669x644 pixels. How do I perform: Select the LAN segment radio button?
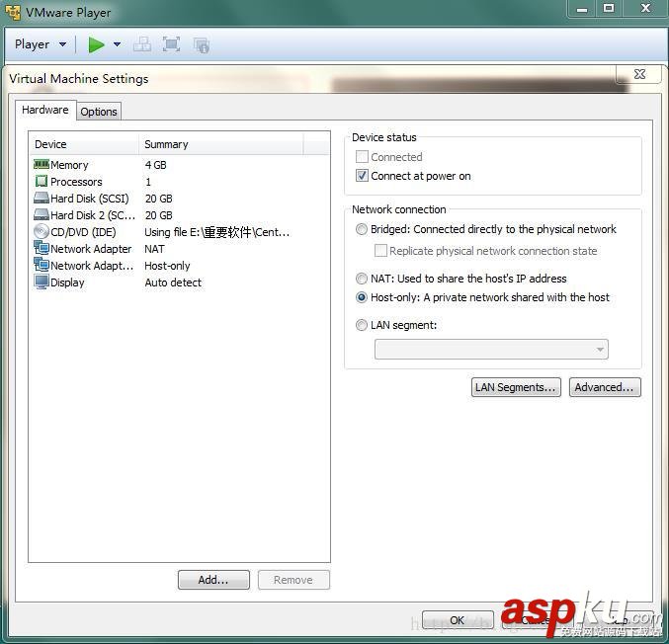tap(362, 325)
